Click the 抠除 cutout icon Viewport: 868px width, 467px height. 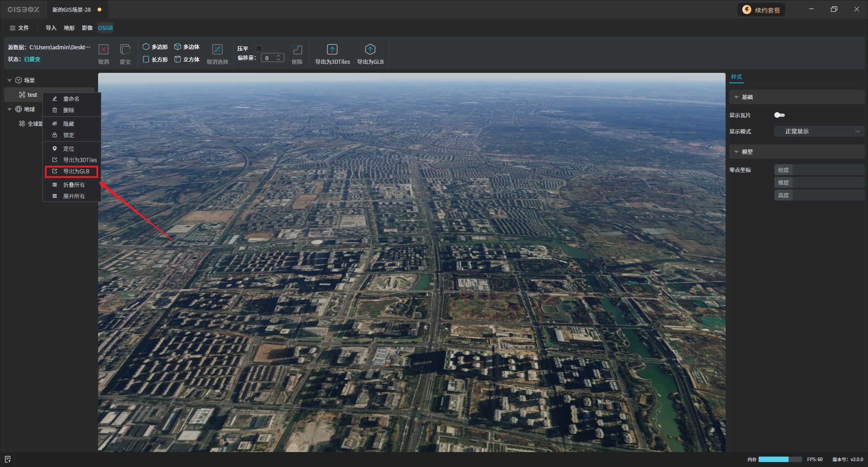pos(297,50)
